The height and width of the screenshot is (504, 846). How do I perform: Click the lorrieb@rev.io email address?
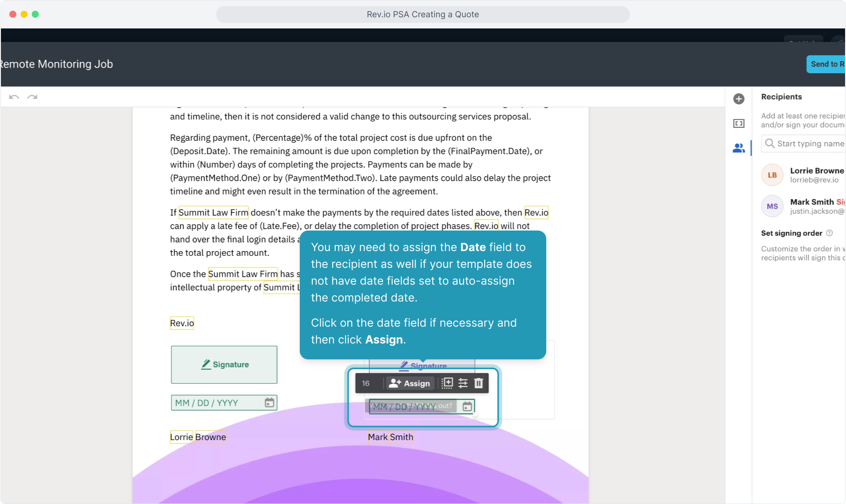tap(814, 180)
